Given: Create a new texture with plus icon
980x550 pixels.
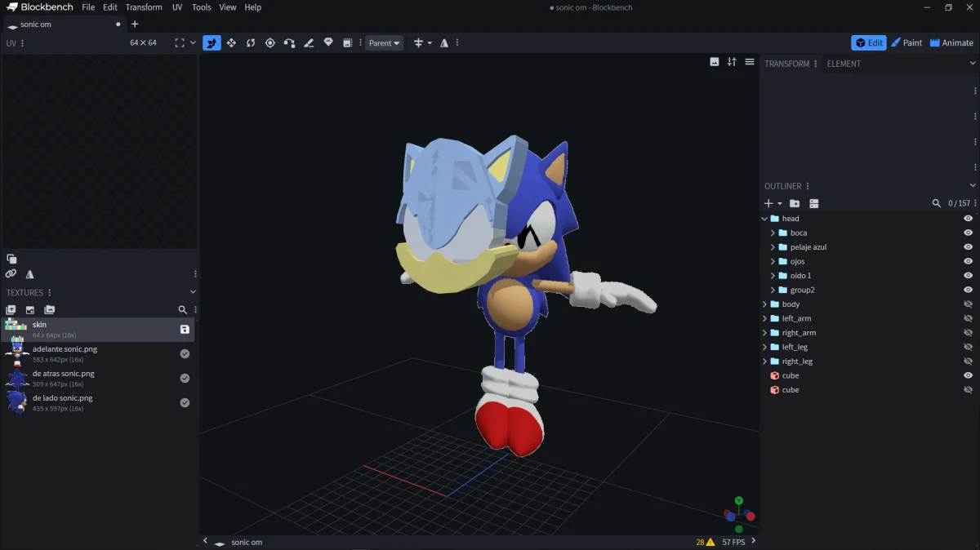Looking at the screenshot, I should [11, 309].
